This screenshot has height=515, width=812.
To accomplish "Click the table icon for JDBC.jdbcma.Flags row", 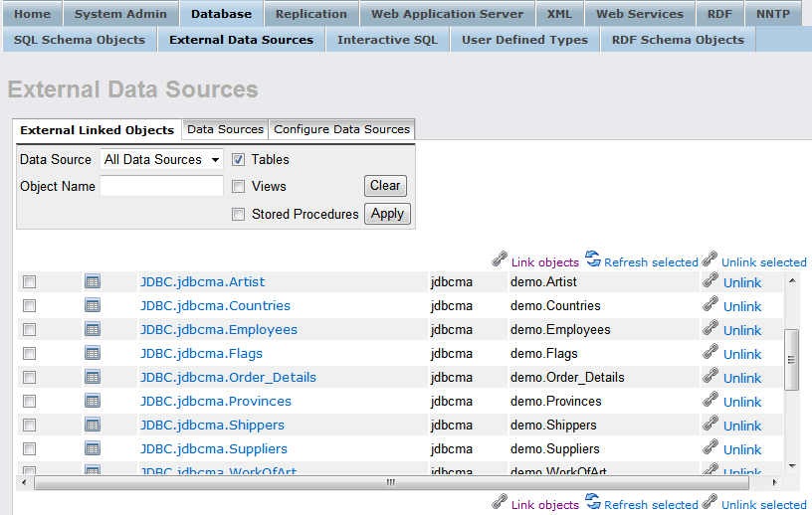I will tap(93, 353).
